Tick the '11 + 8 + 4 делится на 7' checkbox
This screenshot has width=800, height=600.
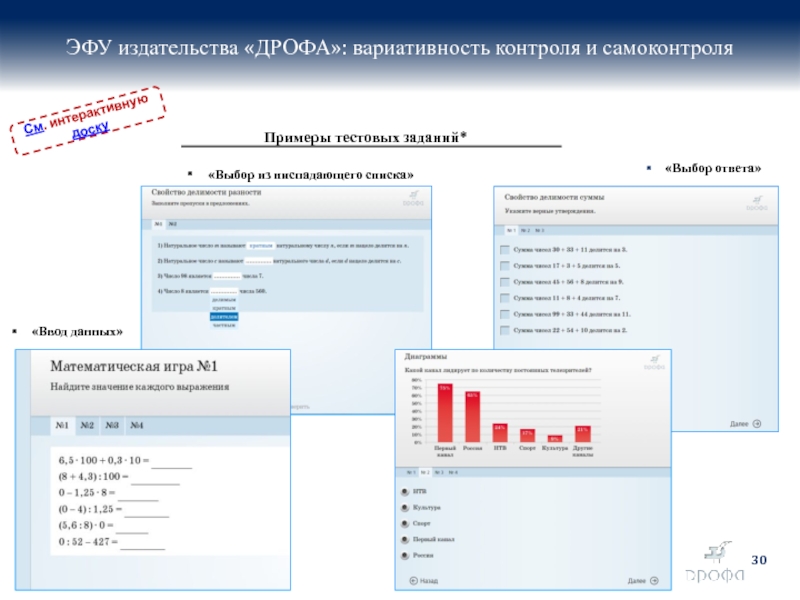(505, 298)
